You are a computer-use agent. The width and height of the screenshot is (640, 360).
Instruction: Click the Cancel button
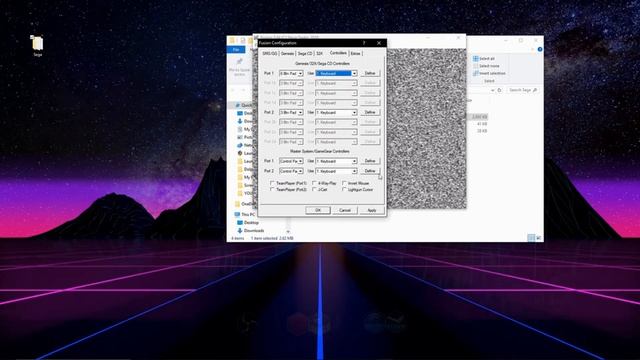[x=345, y=210]
